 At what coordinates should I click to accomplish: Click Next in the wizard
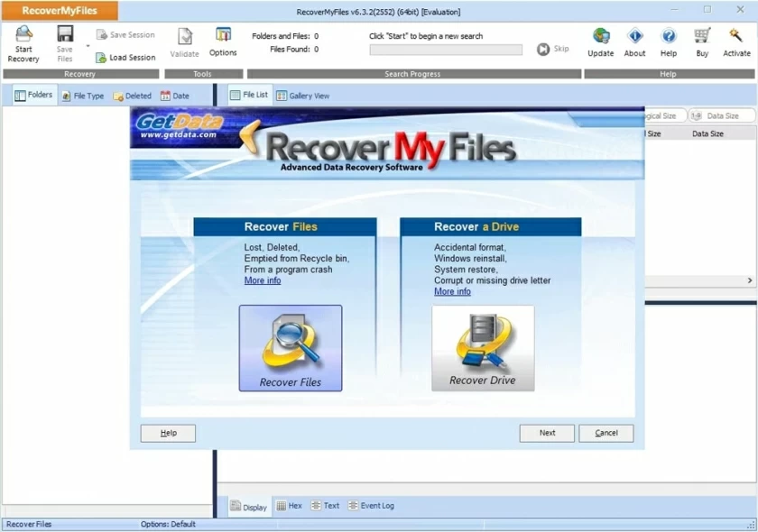point(546,433)
